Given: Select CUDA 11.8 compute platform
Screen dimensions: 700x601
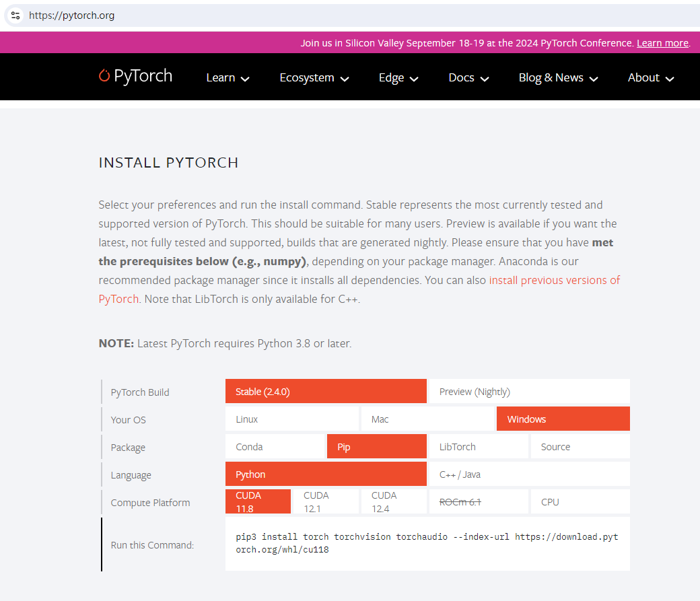Looking at the screenshot, I should coord(258,502).
